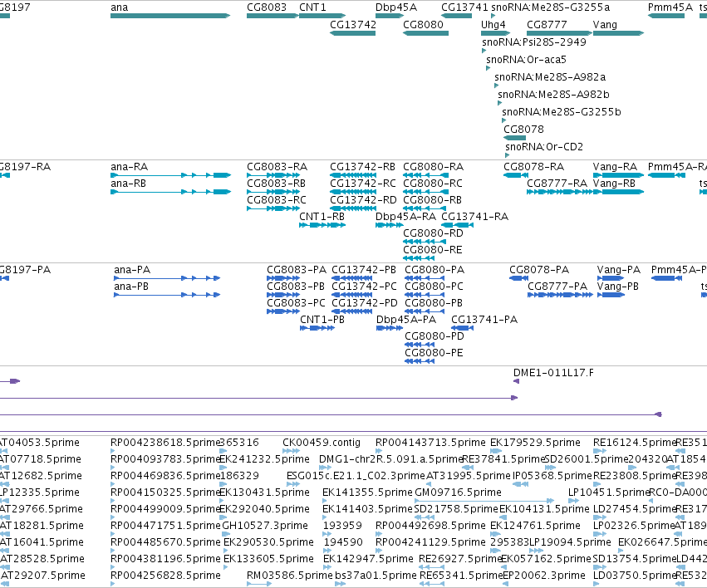Screen dimensions: 707x588
Task: Select the Dbp45A-PA protein label
Action: (x=406, y=320)
